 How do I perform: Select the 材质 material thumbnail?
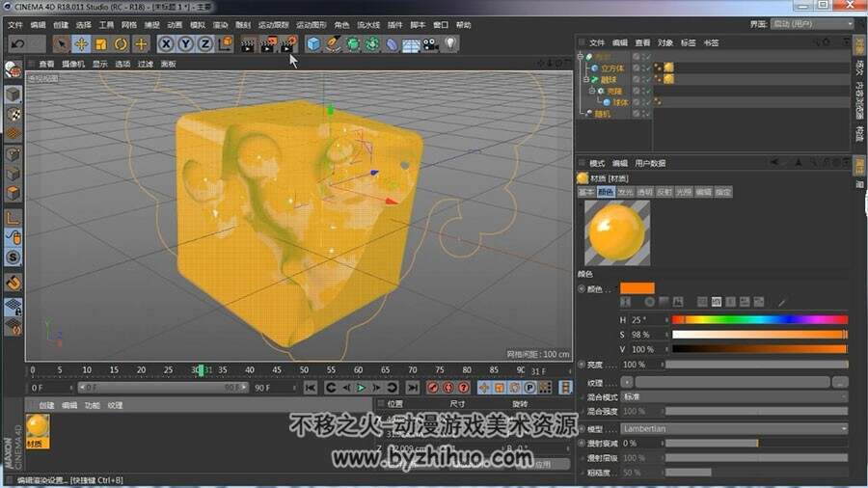(38, 431)
